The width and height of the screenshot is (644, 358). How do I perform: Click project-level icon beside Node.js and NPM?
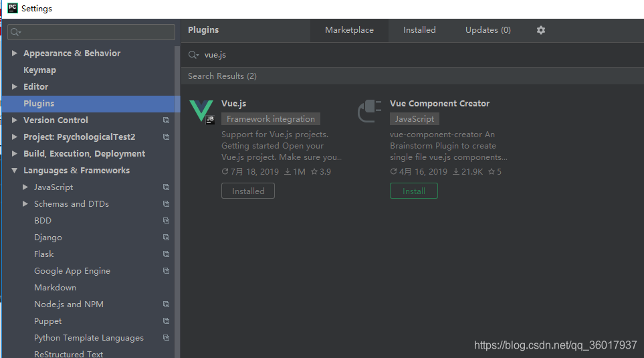pos(166,304)
